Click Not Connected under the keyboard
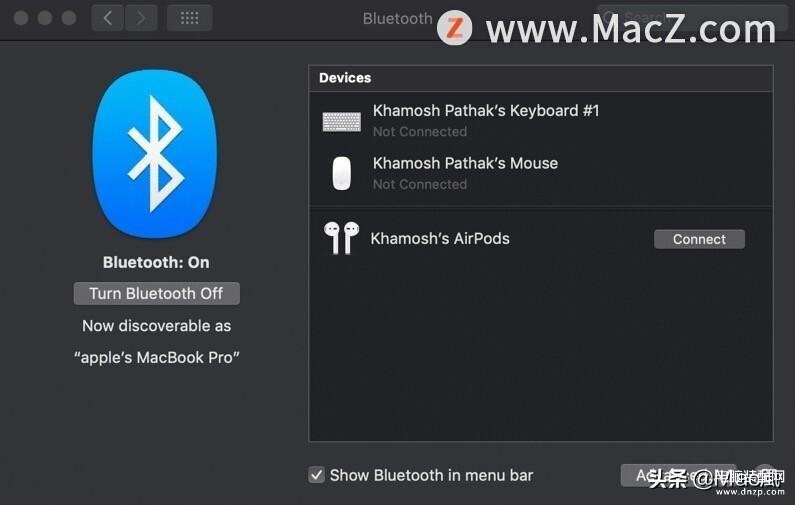795x505 pixels. pos(420,132)
